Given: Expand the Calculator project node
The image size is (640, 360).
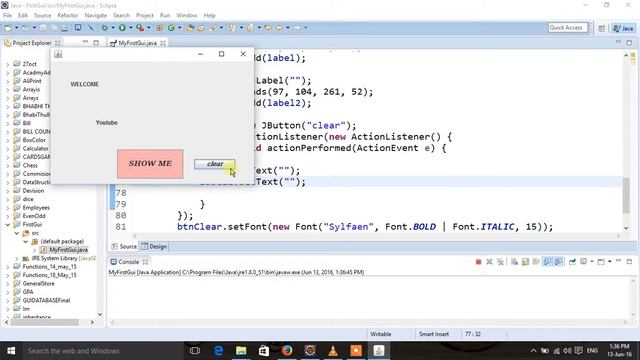Looking at the screenshot, I should click(7, 149).
